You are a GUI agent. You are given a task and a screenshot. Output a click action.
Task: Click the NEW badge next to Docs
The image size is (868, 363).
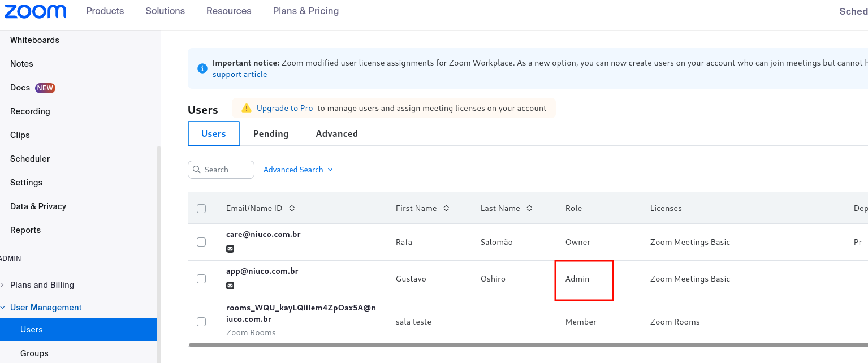[x=45, y=88]
